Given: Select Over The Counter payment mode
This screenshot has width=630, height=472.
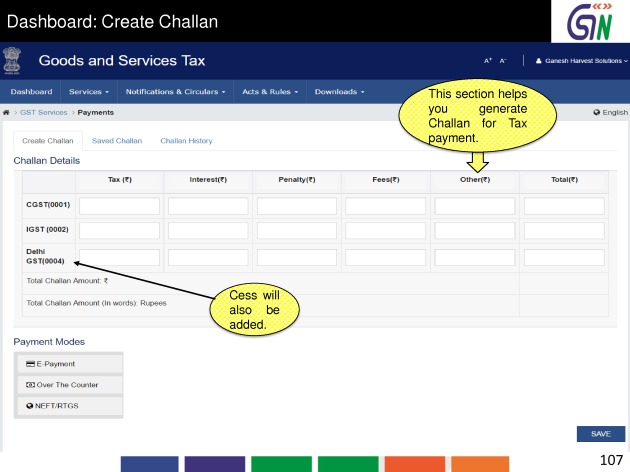Looking at the screenshot, I should (x=69, y=385).
